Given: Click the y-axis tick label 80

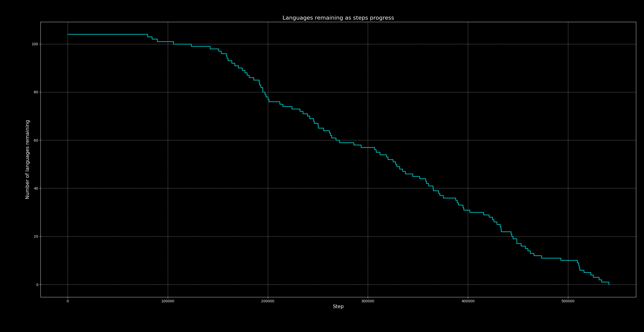Looking at the screenshot, I should [x=36, y=92].
